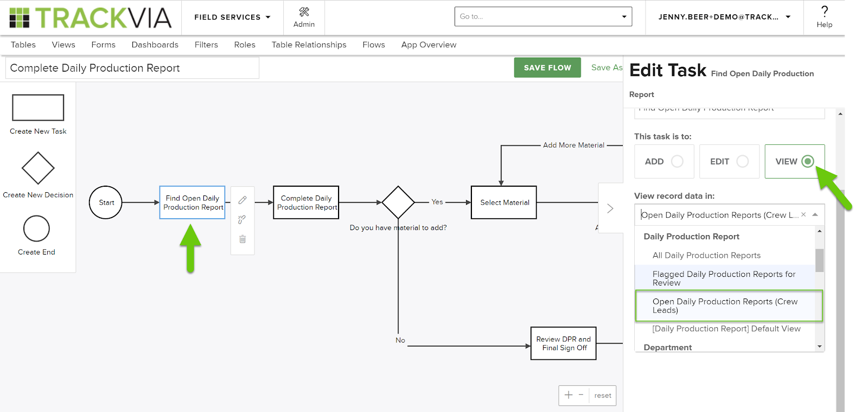This screenshot has width=868, height=412.
Task: Choose [Daily Production Report] Default View
Action: [x=726, y=328]
